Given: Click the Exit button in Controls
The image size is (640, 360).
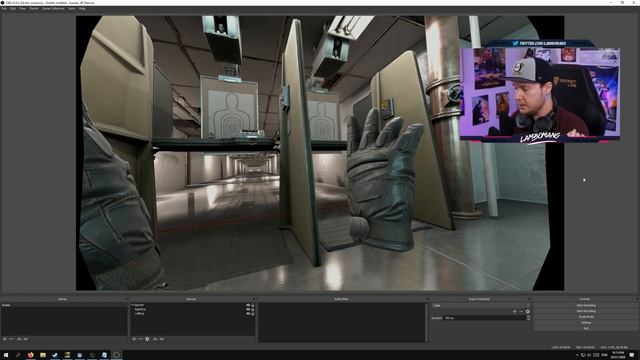Looking at the screenshot, I should pos(586,328).
